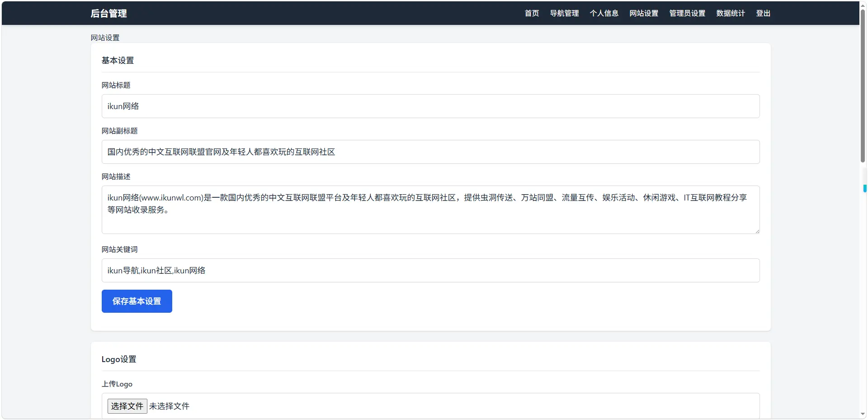
Task: Click the Logo设置 section heading
Action: tap(119, 359)
